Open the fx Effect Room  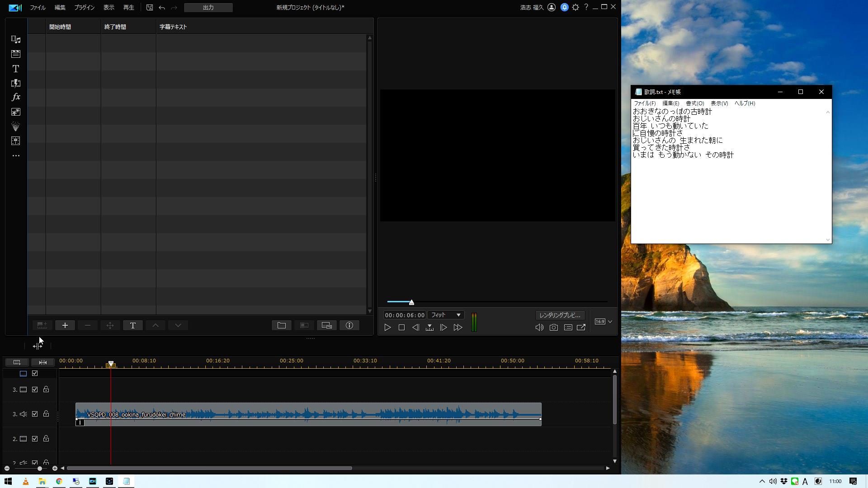pyautogui.click(x=16, y=97)
